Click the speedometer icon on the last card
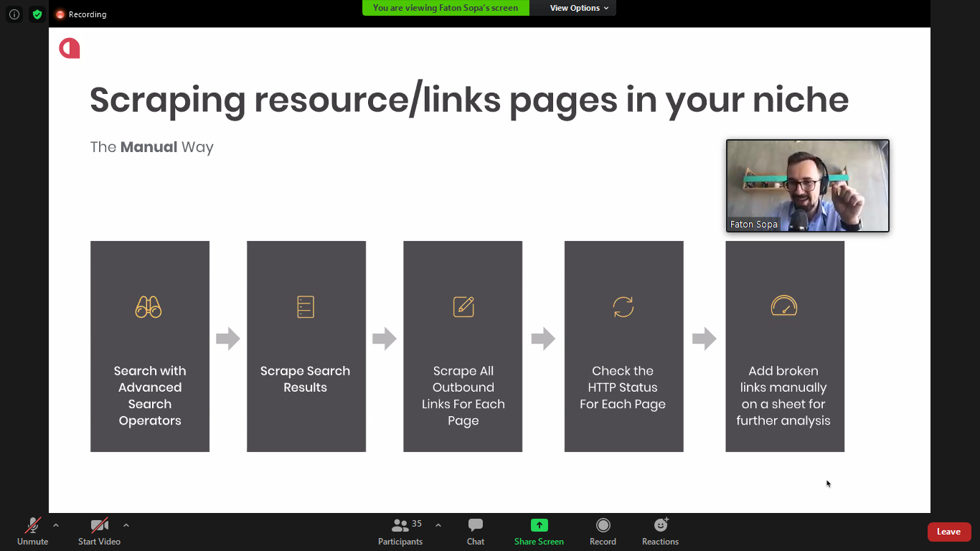The image size is (980, 551). (x=784, y=306)
